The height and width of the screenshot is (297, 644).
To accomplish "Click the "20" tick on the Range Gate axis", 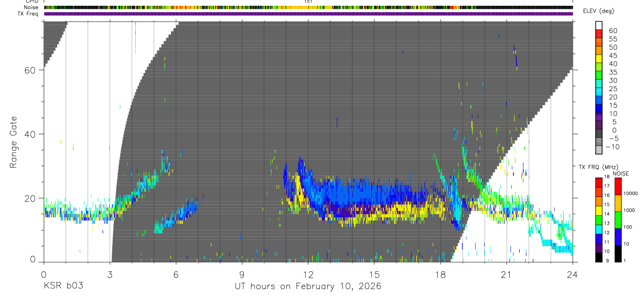I will click(31, 198).
